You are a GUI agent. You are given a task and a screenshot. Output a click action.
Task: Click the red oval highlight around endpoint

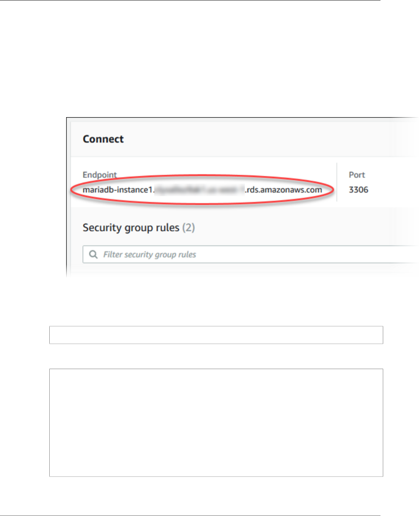202,190
